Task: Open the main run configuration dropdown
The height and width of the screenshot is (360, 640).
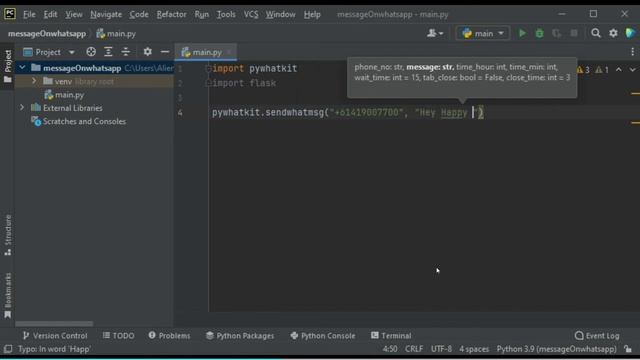Action: point(483,33)
